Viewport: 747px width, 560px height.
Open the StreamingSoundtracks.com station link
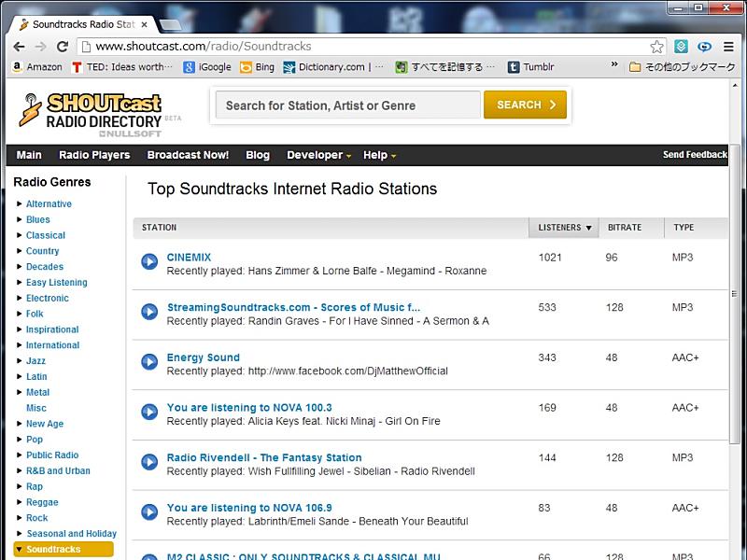(x=293, y=308)
